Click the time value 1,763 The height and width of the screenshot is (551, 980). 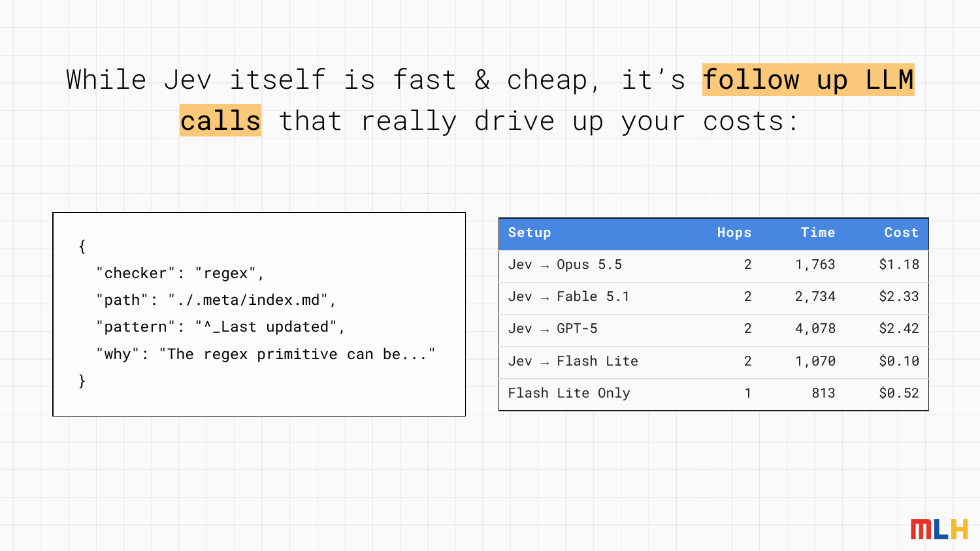click(815, 265)
